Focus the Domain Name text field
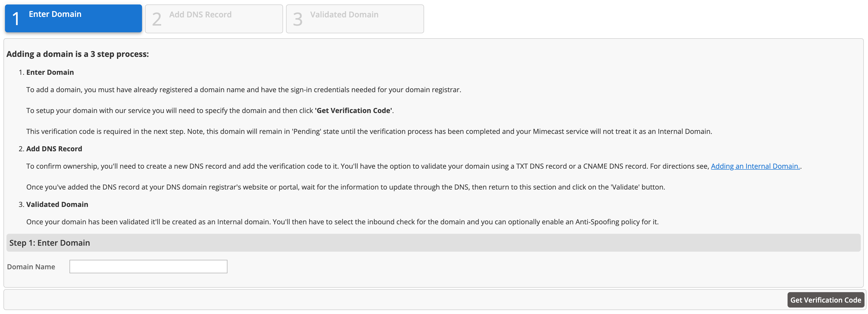Viewport: 868px width, 314px height. [148, 267]
